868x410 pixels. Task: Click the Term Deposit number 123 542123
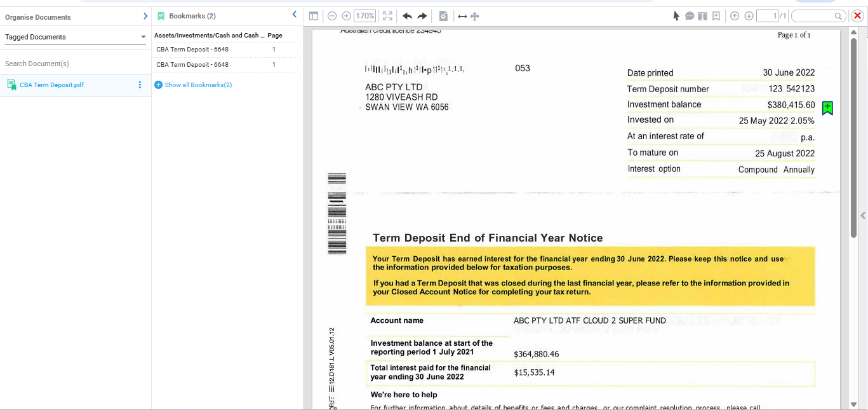[792, 89]
